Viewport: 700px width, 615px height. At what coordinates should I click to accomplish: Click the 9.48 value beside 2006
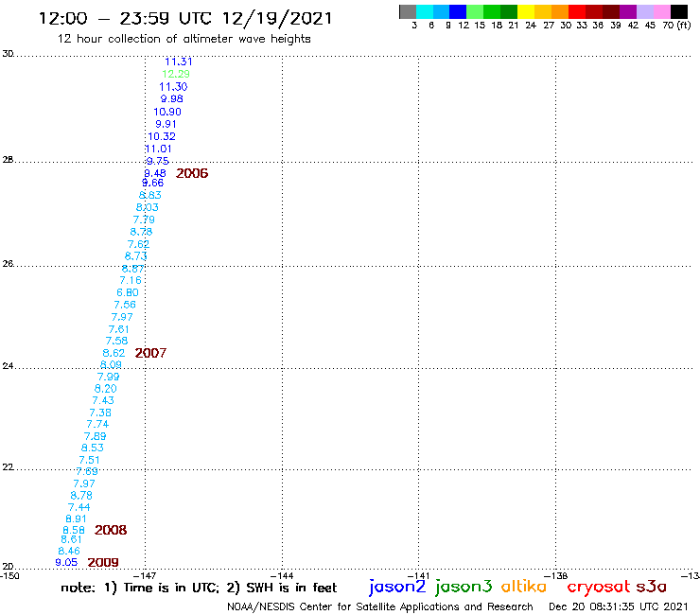point(155,173)
